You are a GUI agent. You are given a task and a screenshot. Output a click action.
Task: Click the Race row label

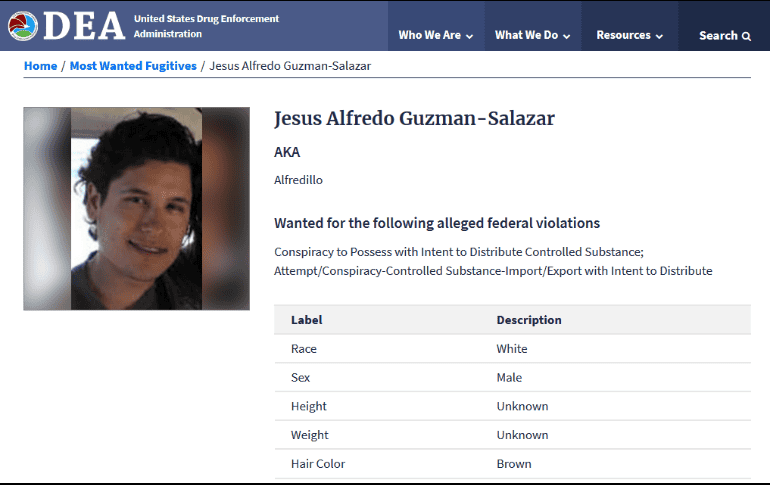click(303, 349)
